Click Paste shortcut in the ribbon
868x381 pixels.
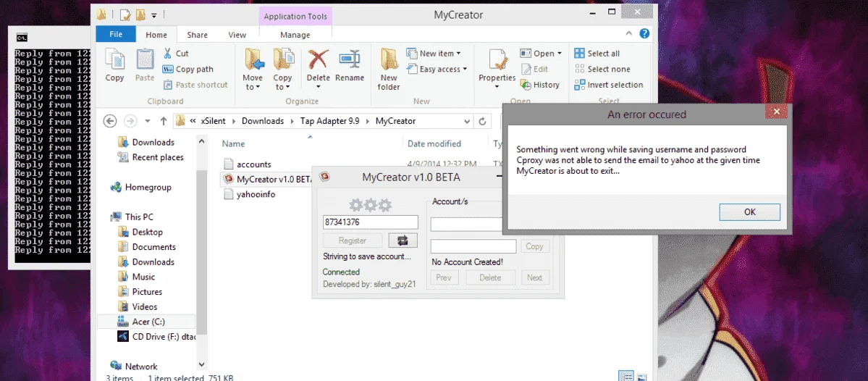(195, 85)
